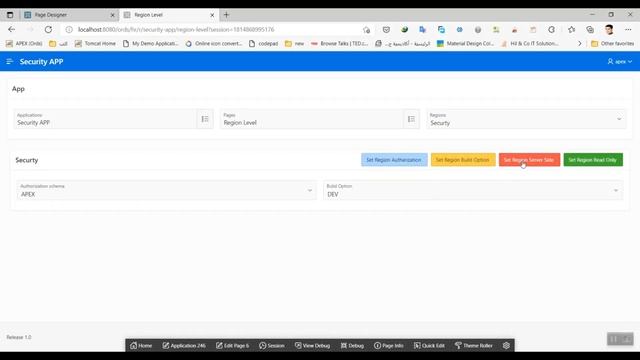Go to Home in developer toolbar
The height and width of the screenshot is (360, 640).
pos(141,345)
